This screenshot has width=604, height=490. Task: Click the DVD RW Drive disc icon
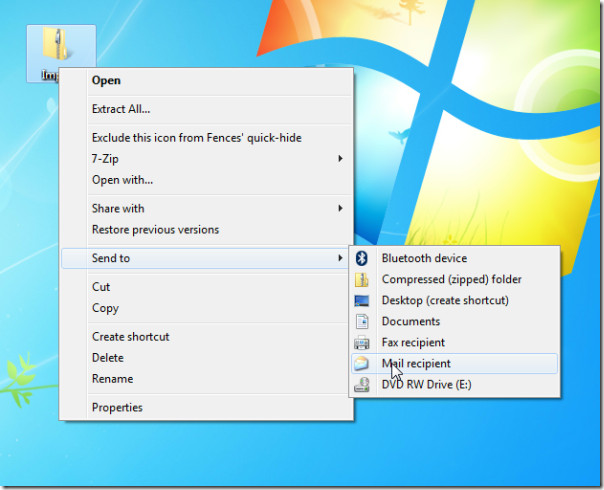tap(361, 384)
